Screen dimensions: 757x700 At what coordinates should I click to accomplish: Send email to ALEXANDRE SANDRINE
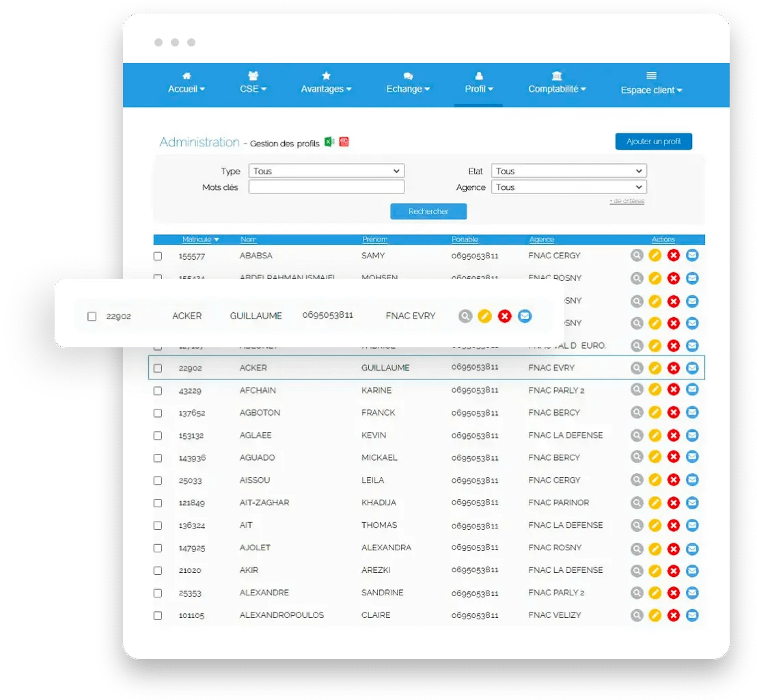(692, 593)
